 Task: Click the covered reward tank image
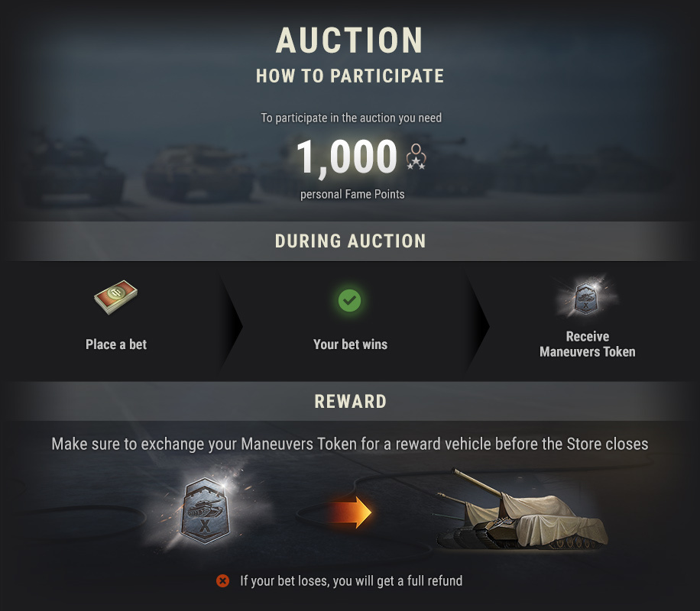coord(523,512)
